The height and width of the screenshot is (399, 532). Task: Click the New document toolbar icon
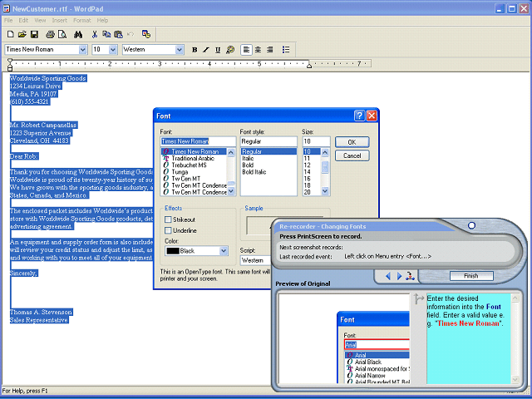(x=11, y=34)
